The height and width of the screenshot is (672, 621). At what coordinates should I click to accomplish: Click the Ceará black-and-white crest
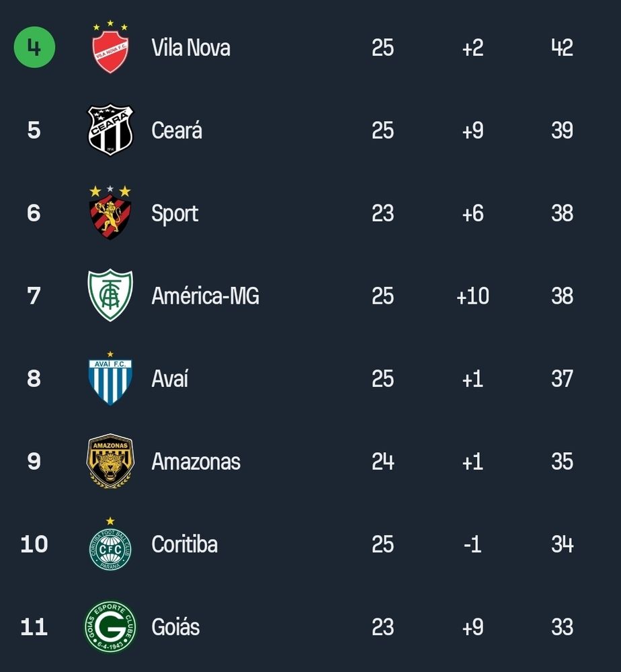tap(110, 130)
